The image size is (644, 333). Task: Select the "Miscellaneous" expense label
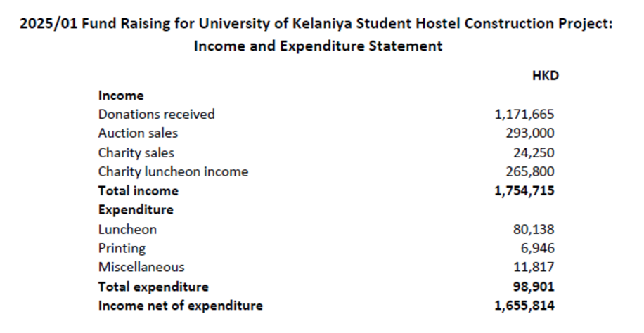tap(141, 267)
